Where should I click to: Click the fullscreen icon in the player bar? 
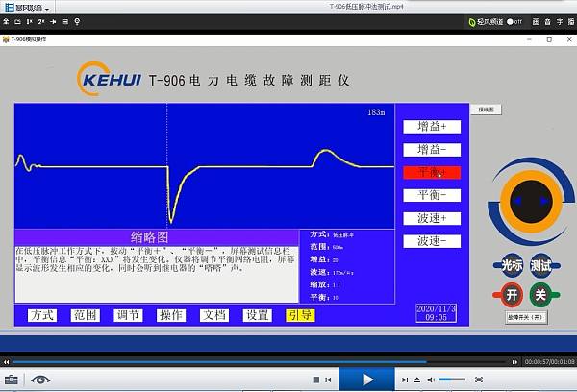coord(479,380)
